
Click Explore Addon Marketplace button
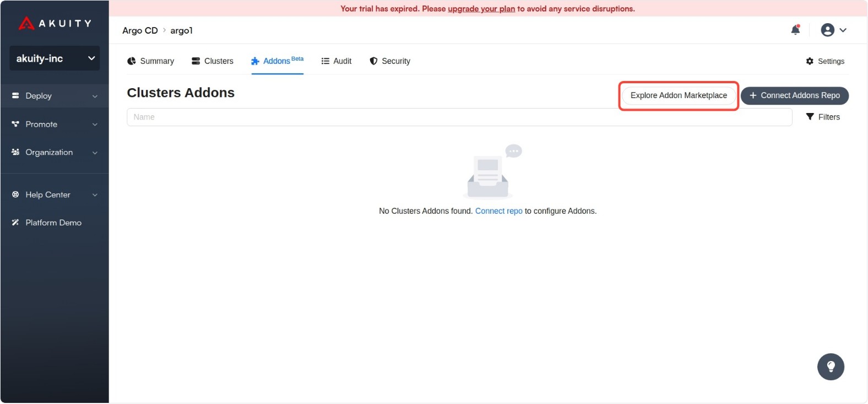pos(679,95)
